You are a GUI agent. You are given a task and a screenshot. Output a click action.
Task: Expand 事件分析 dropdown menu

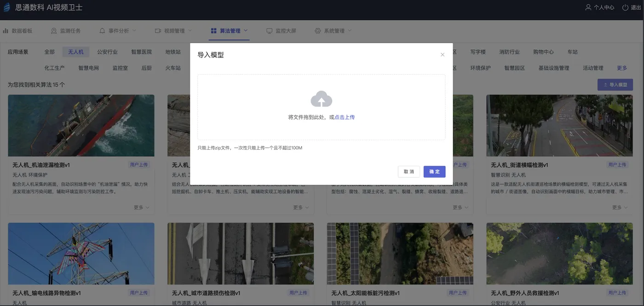(x=118, y=31)
